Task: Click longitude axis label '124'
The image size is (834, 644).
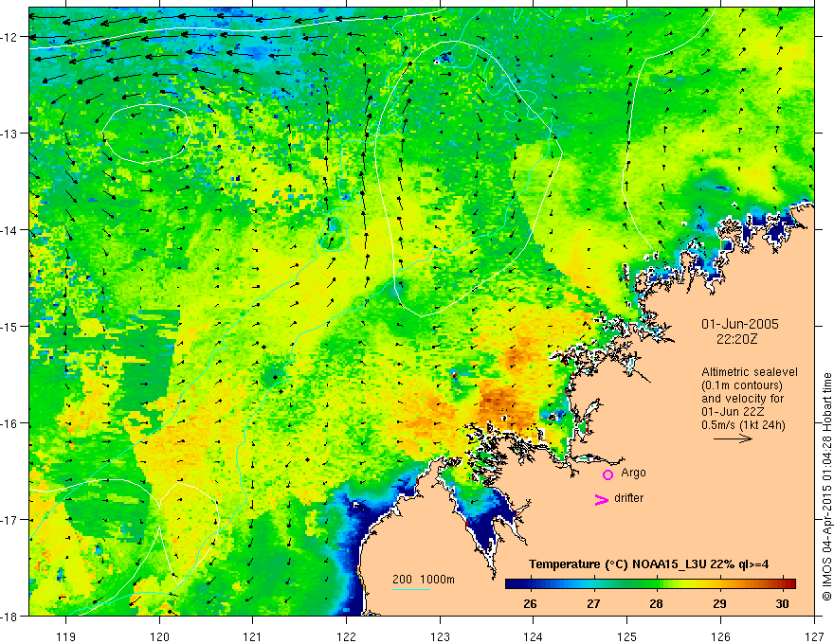Action: 534,636
